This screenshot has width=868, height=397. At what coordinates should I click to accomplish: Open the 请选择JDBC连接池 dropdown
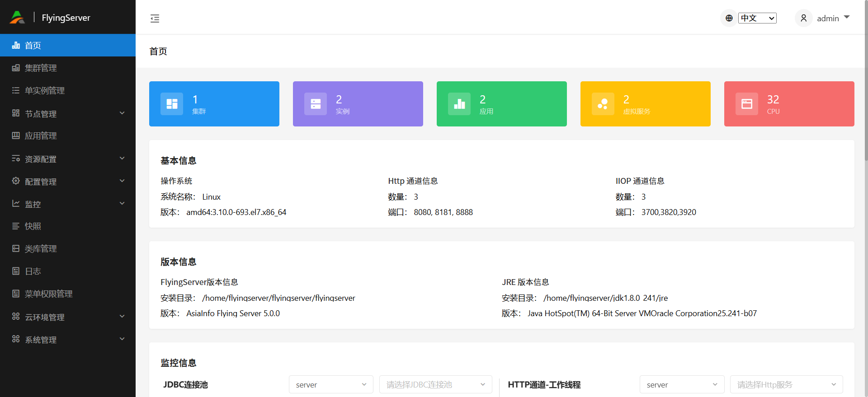[435, 384]
